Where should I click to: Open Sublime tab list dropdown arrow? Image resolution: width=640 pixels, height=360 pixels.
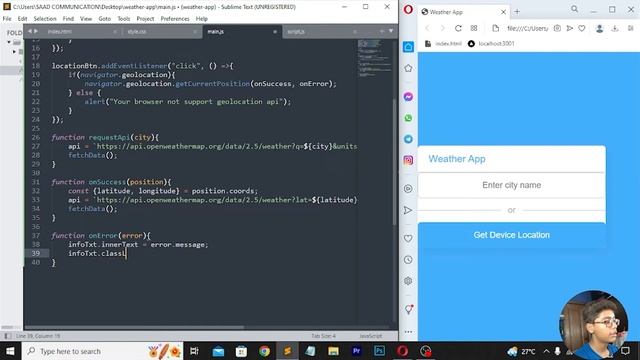(x=391, y=31)
